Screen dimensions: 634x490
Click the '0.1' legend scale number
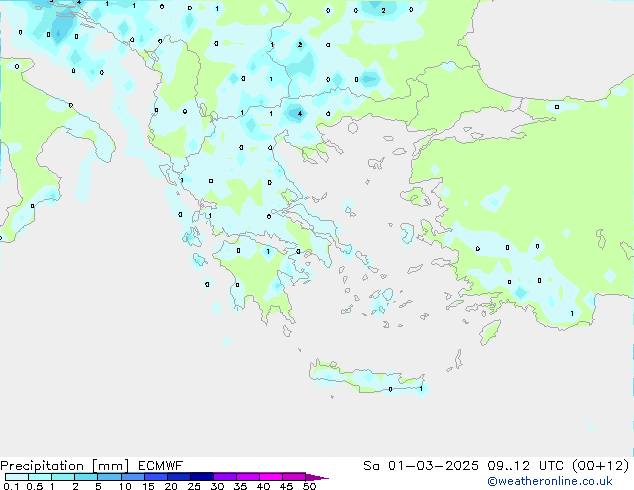(x=11, y=486)
